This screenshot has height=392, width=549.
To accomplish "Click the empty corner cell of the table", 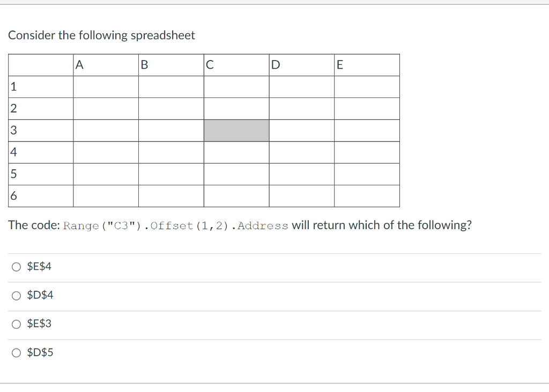I will tap(40, 65).
